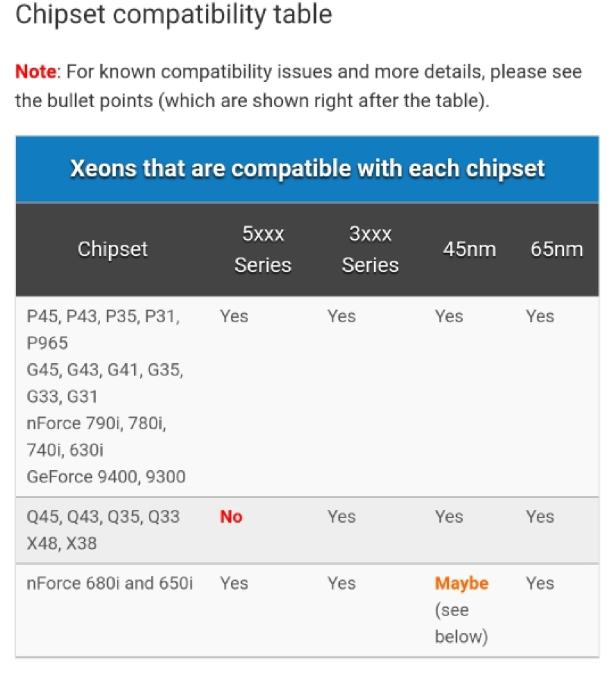Click the red "Note" label

tap(36, 73)
